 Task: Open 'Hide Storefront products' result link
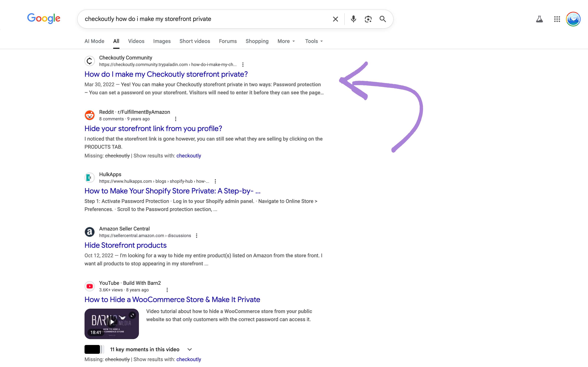click(x=125, y=245)
